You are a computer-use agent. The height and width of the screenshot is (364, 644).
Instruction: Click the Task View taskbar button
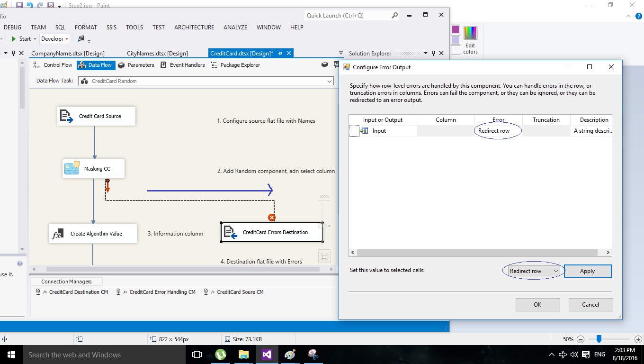pyautogui.click(x=197, y=355)
